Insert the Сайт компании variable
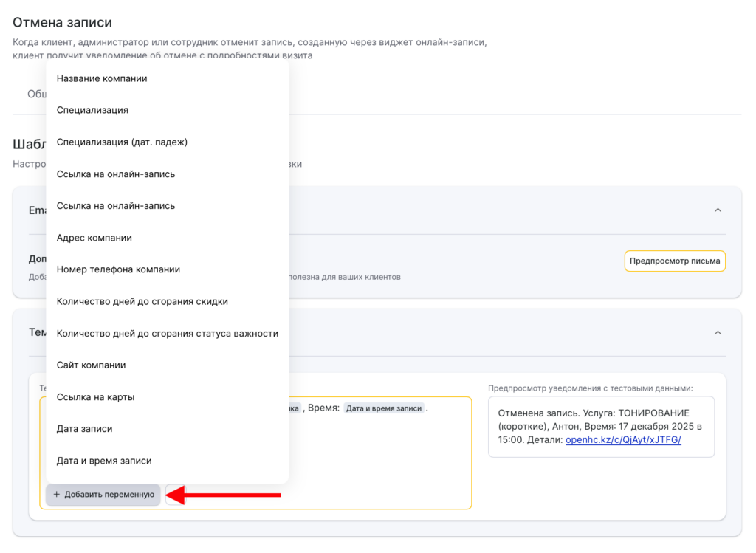Image resolution: width=756 pixels, height=553 pixels. coord(91,365)
